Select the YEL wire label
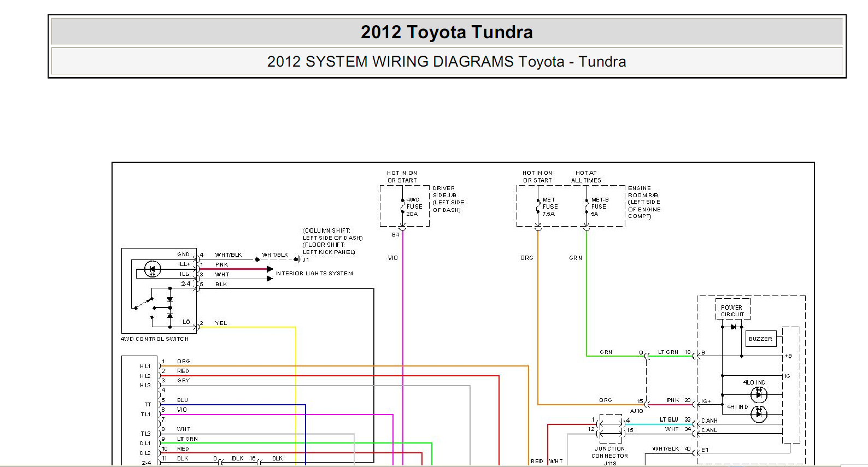The image size is (868, 467). [x=221, y=323]
